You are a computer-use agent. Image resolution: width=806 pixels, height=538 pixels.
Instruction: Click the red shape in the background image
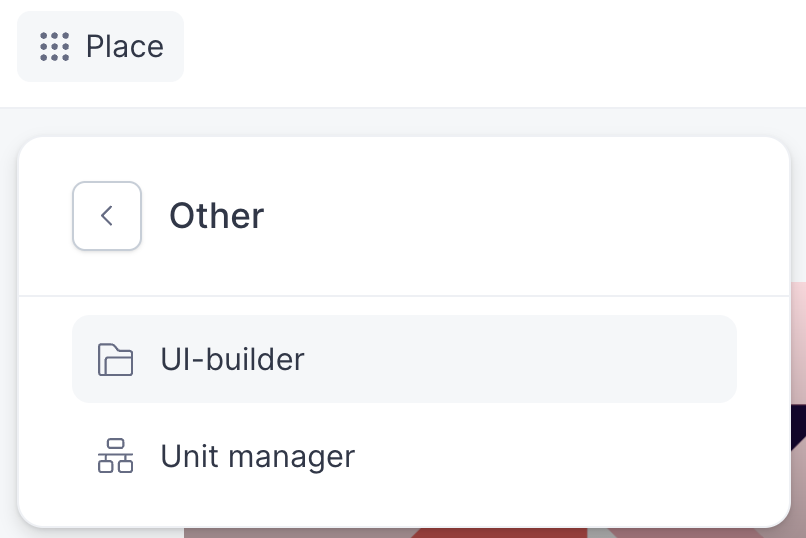[x=500, y=532]
